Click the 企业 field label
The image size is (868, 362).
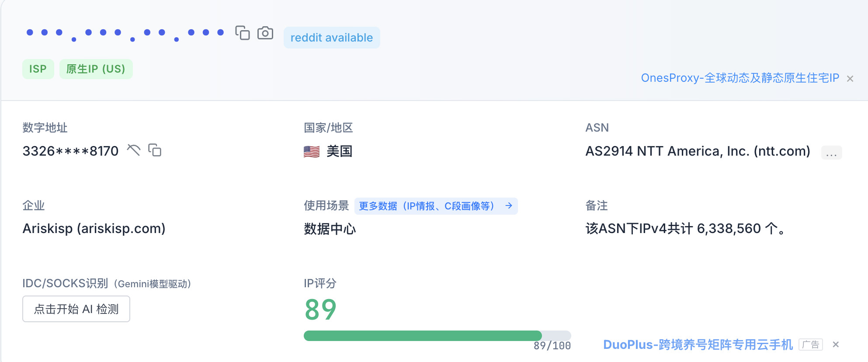click(x=34, y=205)
